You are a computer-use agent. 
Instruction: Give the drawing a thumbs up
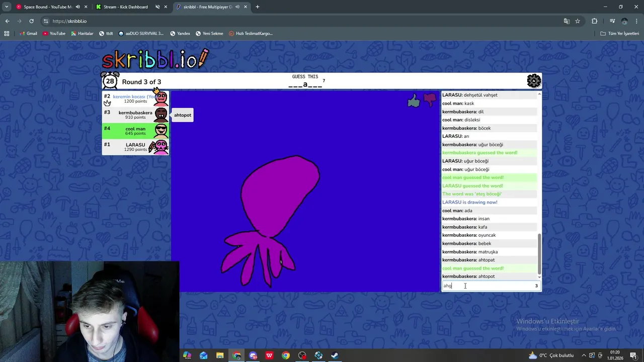pyautogui.click(x=414, y=101)
